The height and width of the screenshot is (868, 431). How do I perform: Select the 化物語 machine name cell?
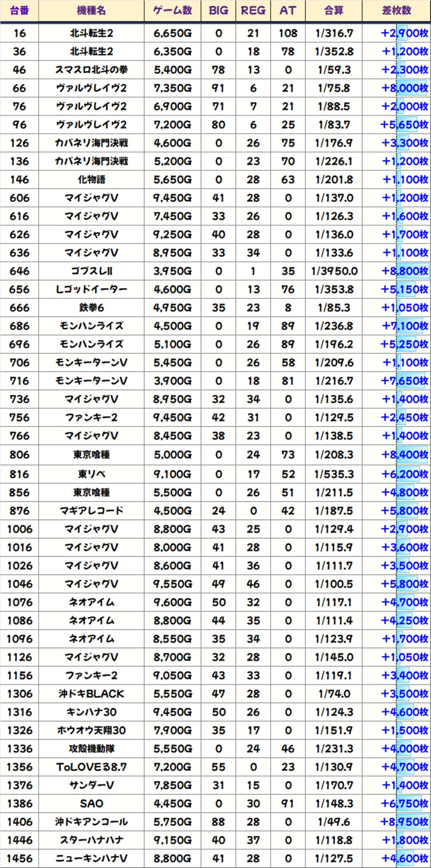click(91, 180)
